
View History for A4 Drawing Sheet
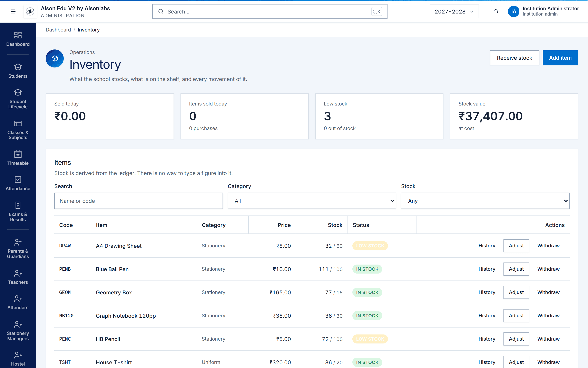487,246
